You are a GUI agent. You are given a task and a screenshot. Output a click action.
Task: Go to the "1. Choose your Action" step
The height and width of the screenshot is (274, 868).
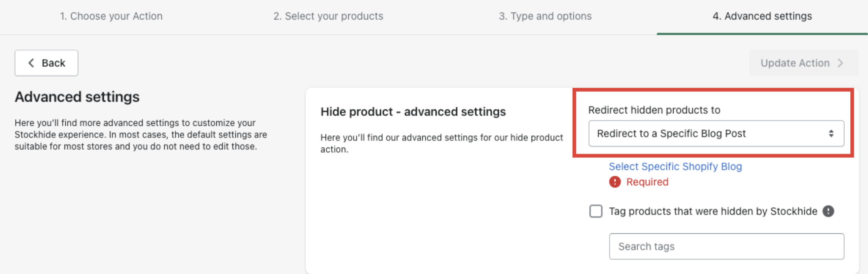point(111,16)
